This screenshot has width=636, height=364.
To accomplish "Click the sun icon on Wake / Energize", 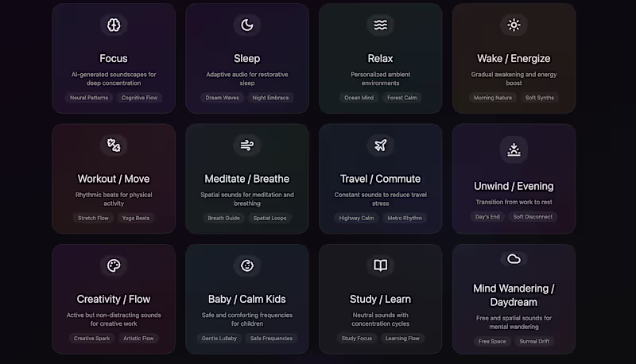I will pyautogui.click(x=514, y=25).
